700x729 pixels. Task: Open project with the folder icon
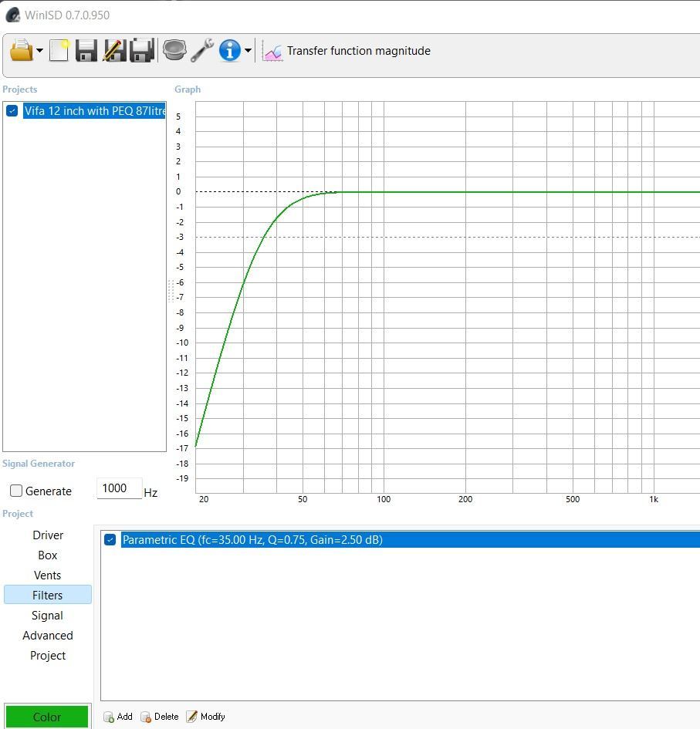[22, 50]
